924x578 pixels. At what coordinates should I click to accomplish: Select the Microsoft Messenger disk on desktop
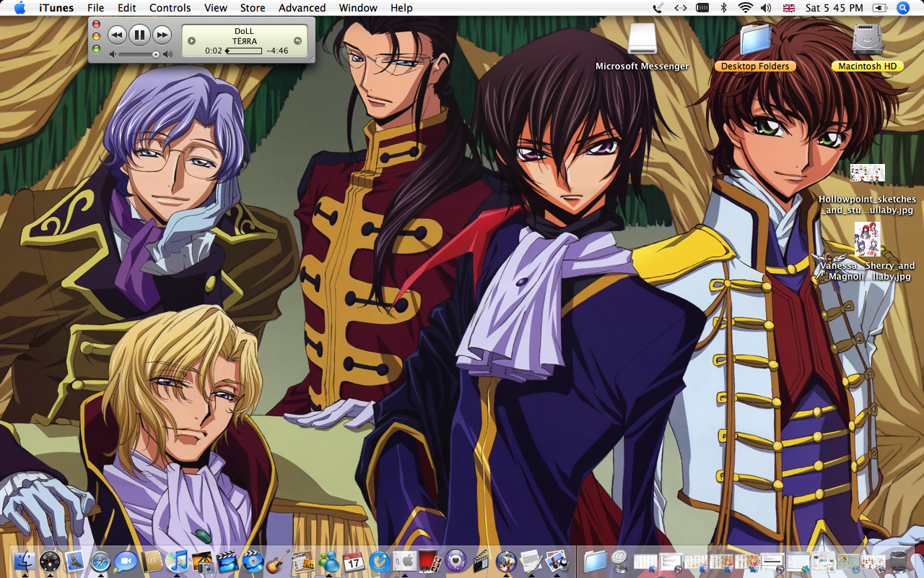tap(642, 38)
